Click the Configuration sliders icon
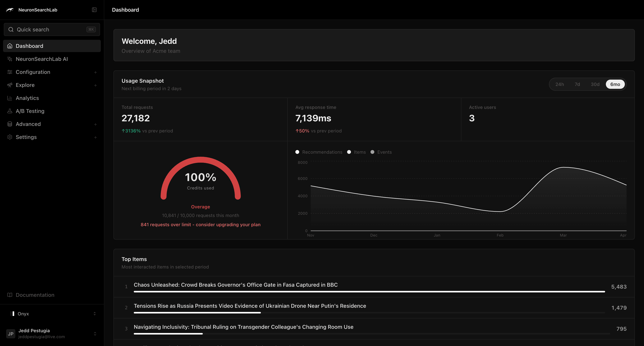The height and width of the screenshot is (346, 644). point(10,72)
